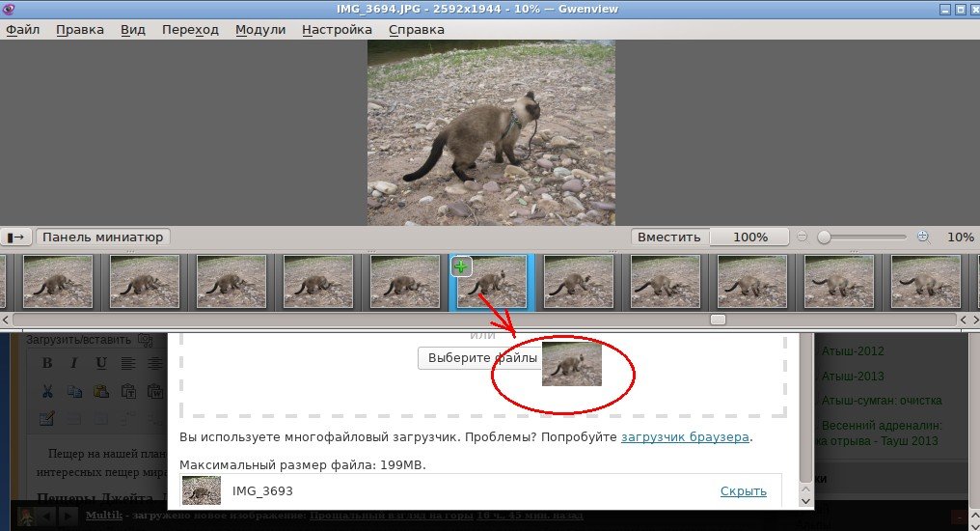Click the zoom slider handle

point(824,237)
